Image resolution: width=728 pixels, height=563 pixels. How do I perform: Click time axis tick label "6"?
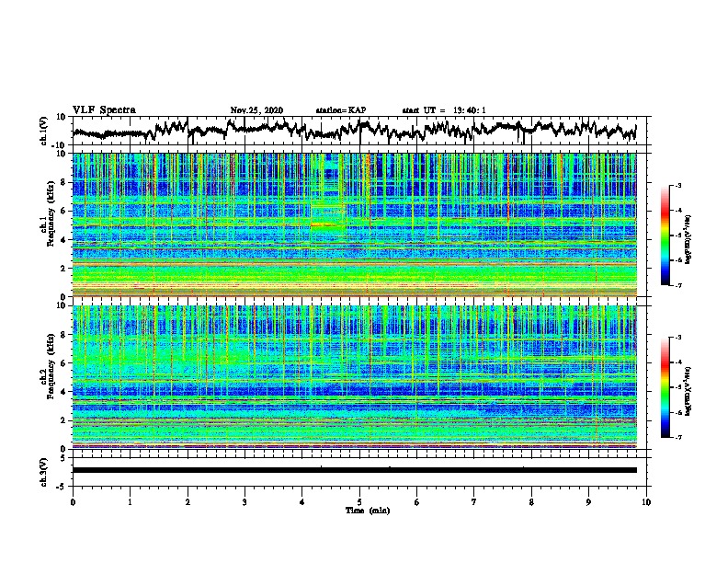tap(417, 502)
